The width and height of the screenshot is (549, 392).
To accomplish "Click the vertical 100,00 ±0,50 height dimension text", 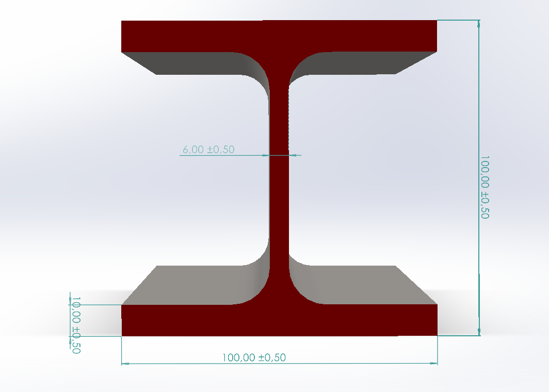I will pos(484,187).
